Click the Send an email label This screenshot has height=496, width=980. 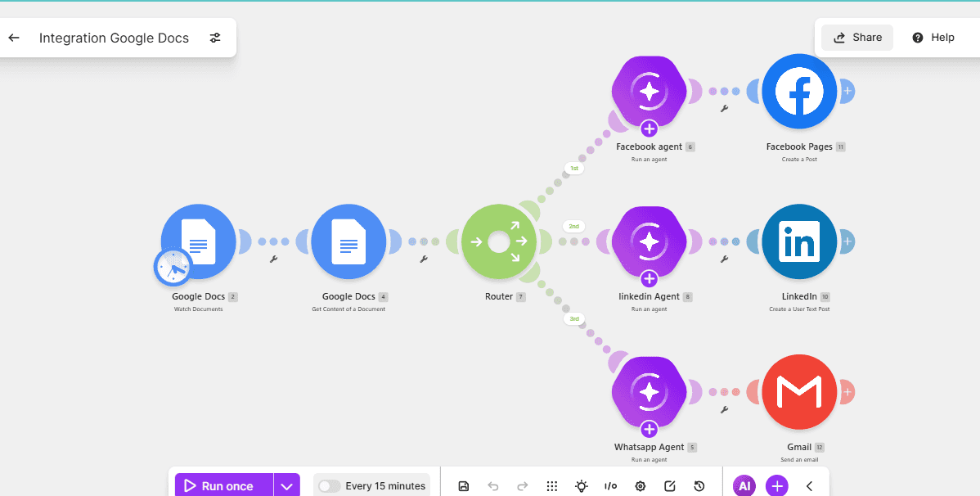(x=799, y=460)
